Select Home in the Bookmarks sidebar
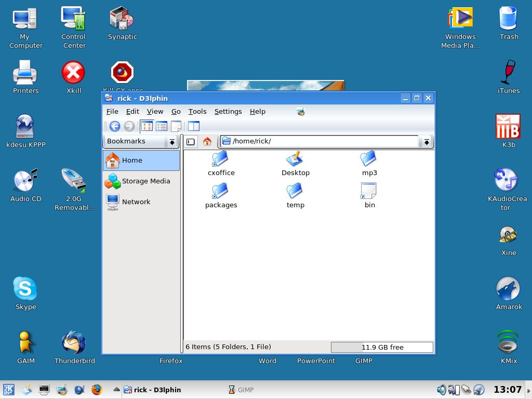This screenshot has width=532, height=399. 141,161
